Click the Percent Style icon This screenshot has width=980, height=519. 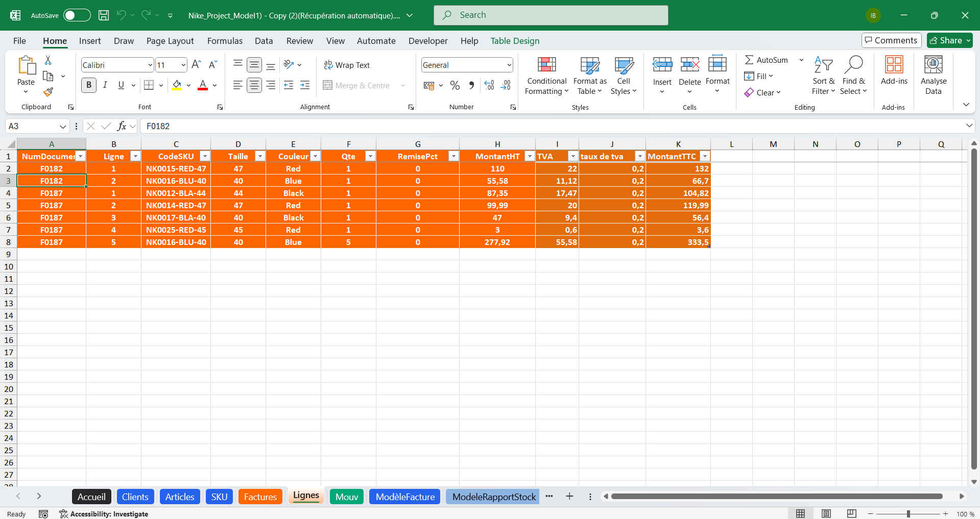[455, 86]
